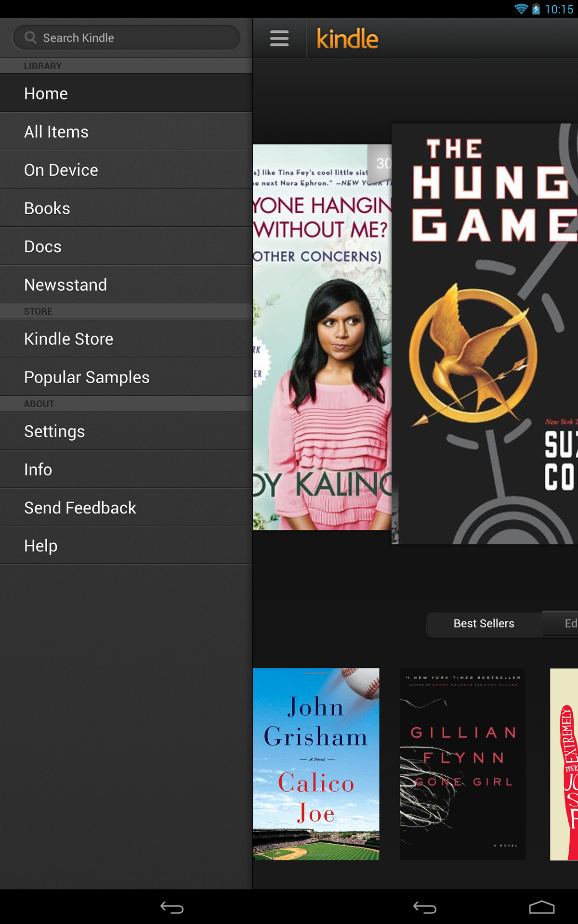Tap the left back arrow in navigation bar
Screen dimensions: 578x924
click(x=172, y=908)
